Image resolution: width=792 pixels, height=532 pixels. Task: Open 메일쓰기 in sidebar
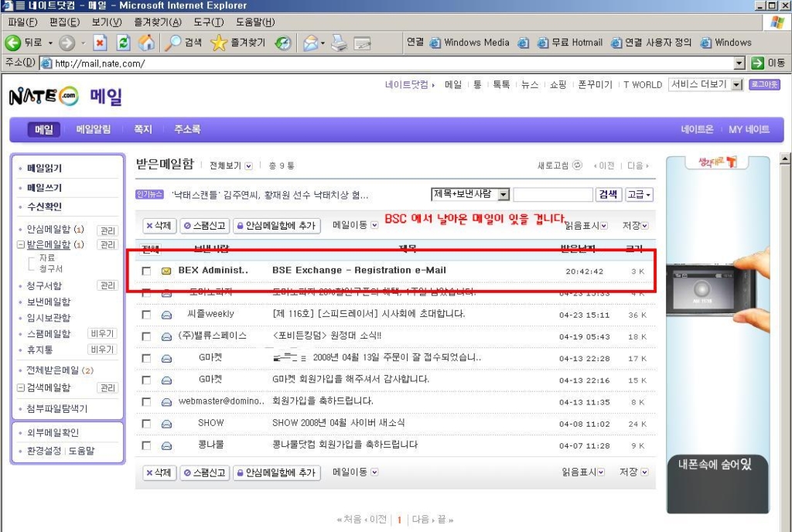point(44,188)
